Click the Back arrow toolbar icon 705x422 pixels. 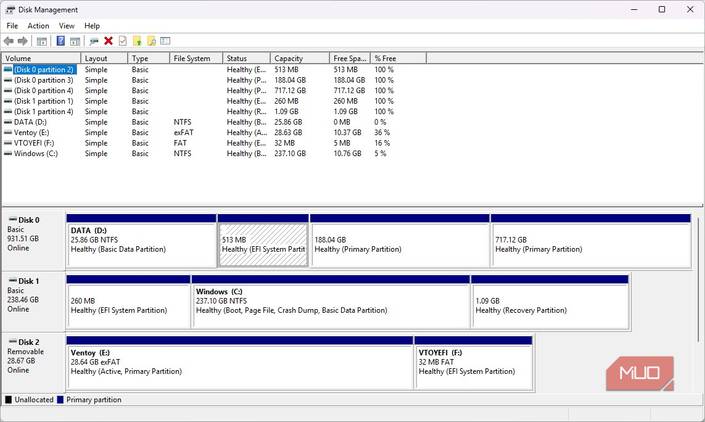tap(9, 41)
